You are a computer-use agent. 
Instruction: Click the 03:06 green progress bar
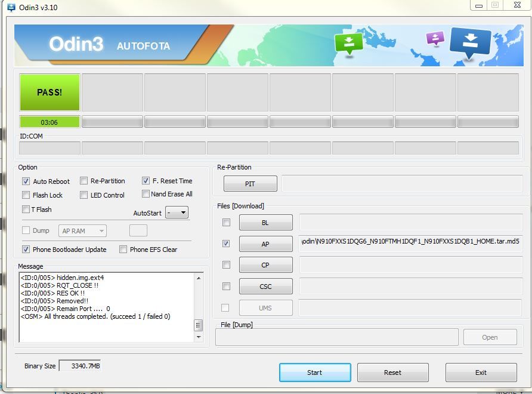tap(50, 122)
